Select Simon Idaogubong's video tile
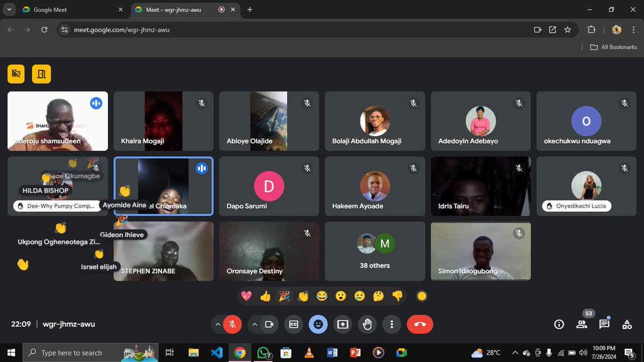644x362 pixels. 481,252
